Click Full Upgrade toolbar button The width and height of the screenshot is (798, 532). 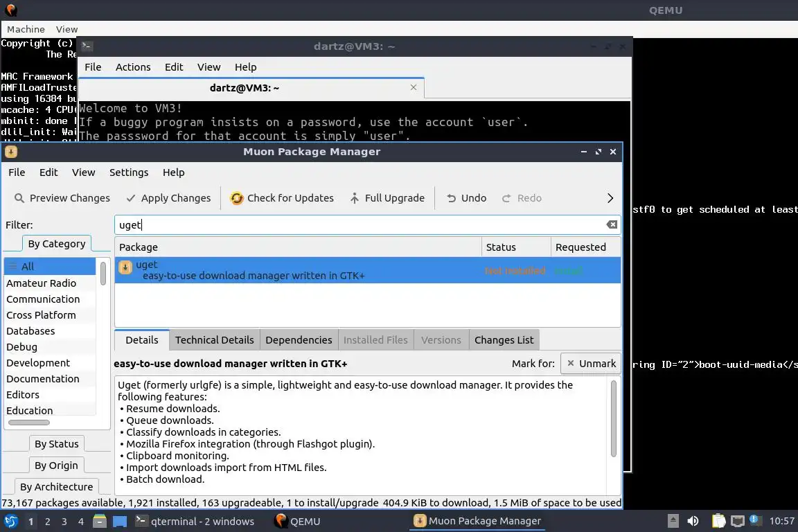click(x=387, y=198)
